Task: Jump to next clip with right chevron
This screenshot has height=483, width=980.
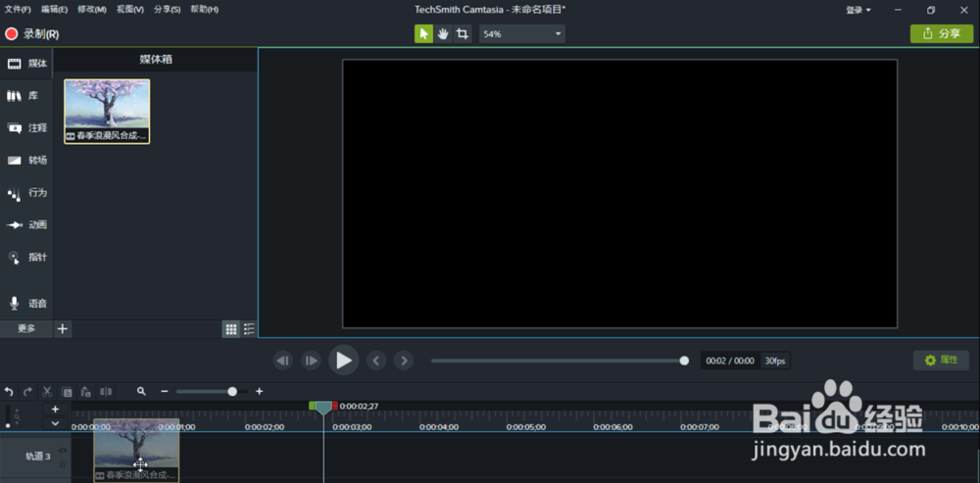Action: pos(405,361)
